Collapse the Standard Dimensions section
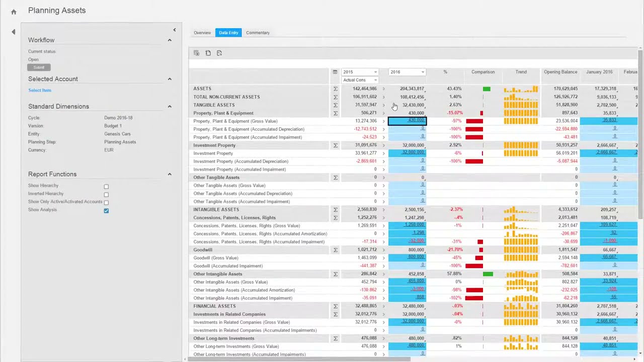Viewport: 644px width, 362px height. pyautogui.click(x=170, y=107)
